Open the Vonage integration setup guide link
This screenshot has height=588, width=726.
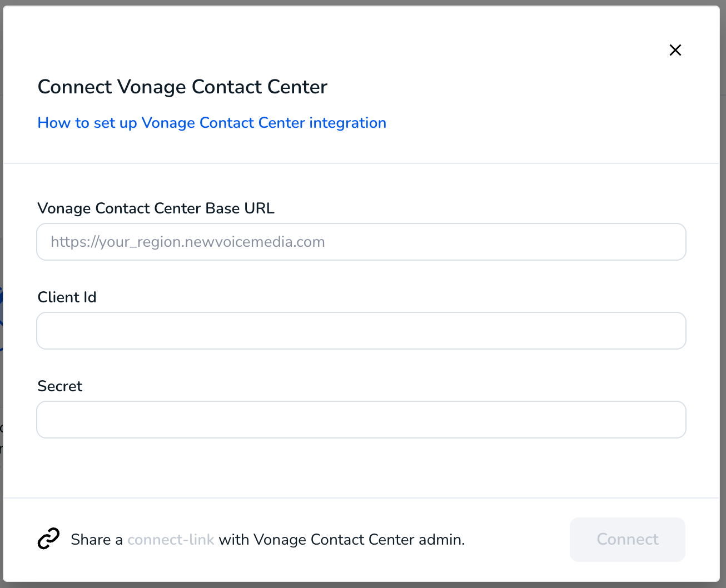click(212, 123)
